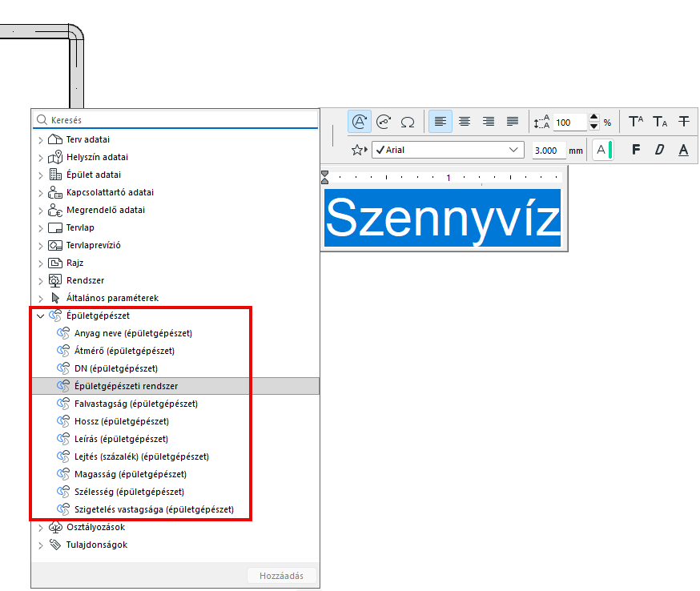700x591 pixels.
Task: Edit the line spacing percentage field
Action: [570, 123]
